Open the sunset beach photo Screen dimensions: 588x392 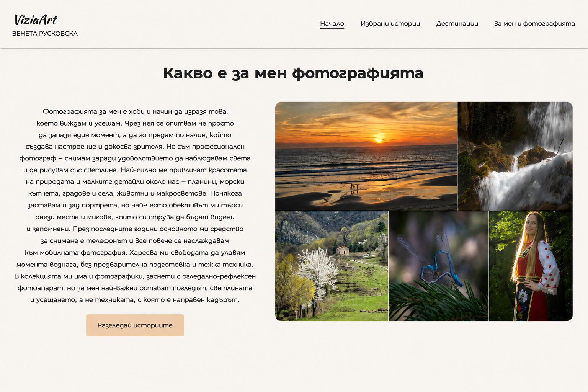coord(366,156)
